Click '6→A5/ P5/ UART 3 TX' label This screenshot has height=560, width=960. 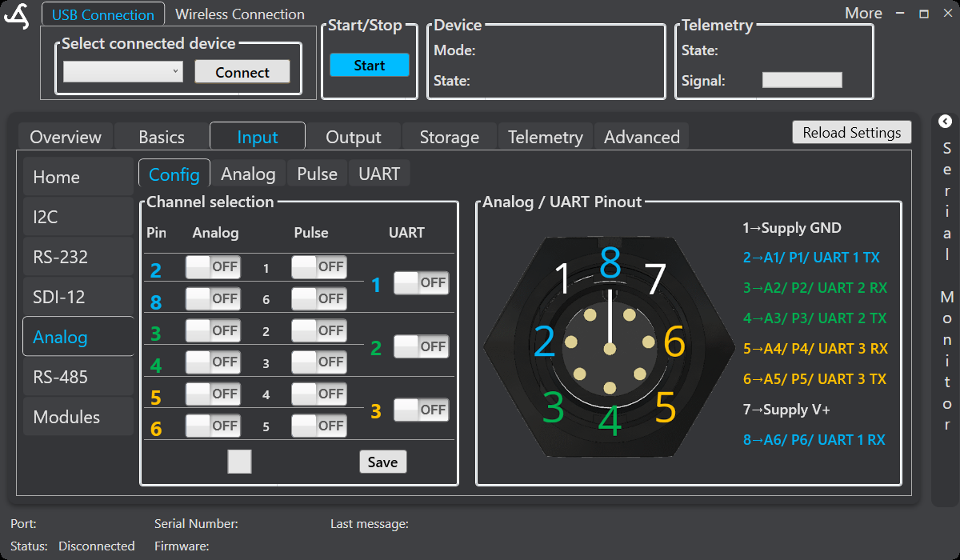tap(814, 379)
